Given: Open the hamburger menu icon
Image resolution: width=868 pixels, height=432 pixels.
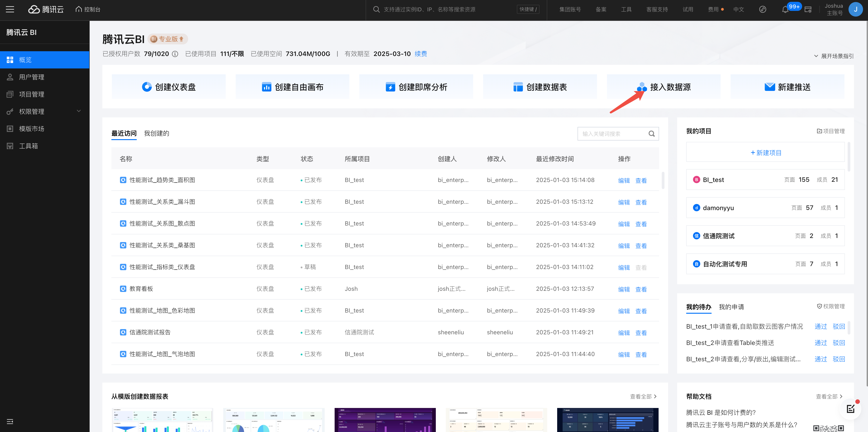Looking at the screenshot, I should pyautogui.click(x=10, y=10).
